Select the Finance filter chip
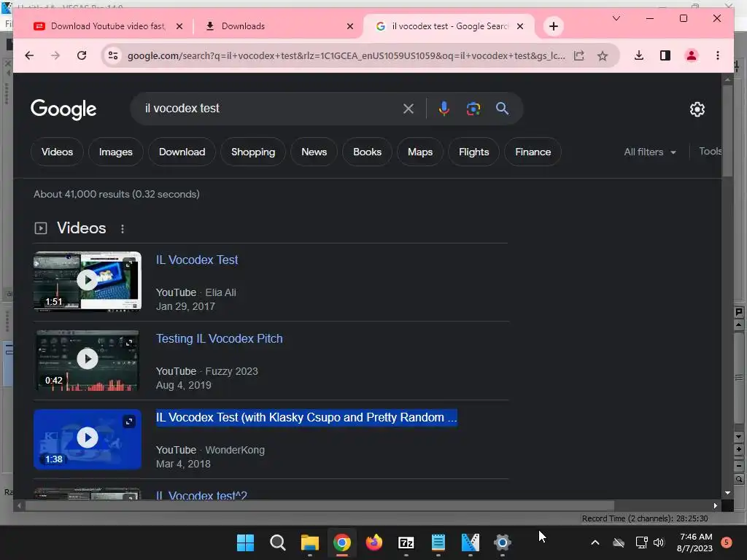 (x=533, y=152)
